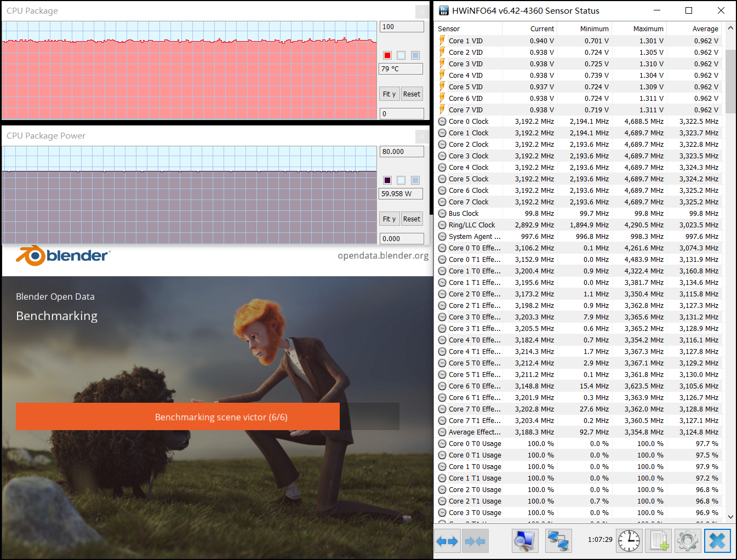
Task: Pick the red graph color swatch
Action: point(387,55)
